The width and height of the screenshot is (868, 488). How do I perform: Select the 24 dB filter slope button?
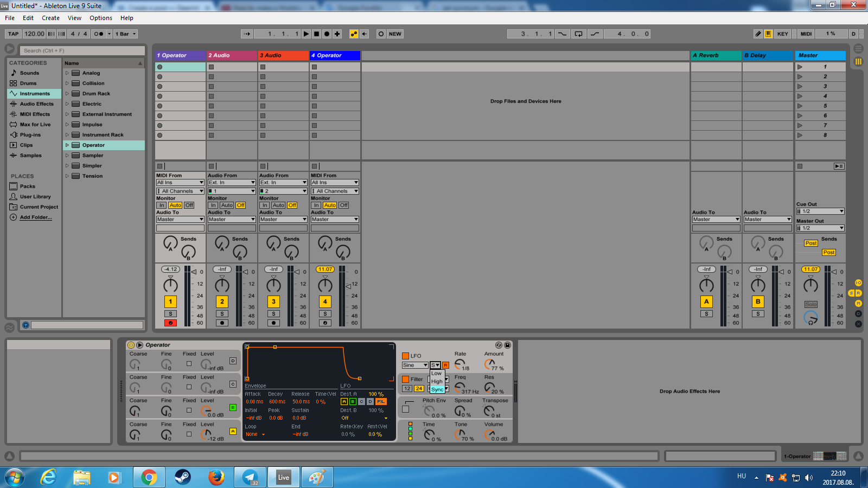(419, 389)
